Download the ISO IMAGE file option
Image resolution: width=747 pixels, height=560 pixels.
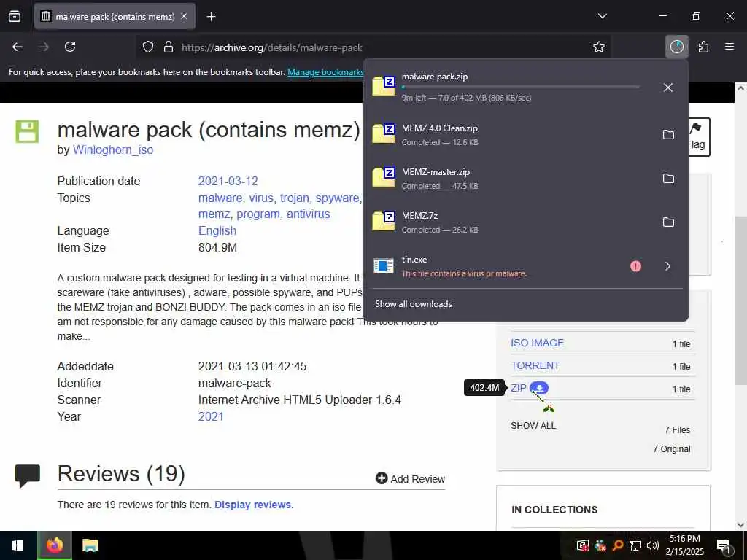coord(537,343)
